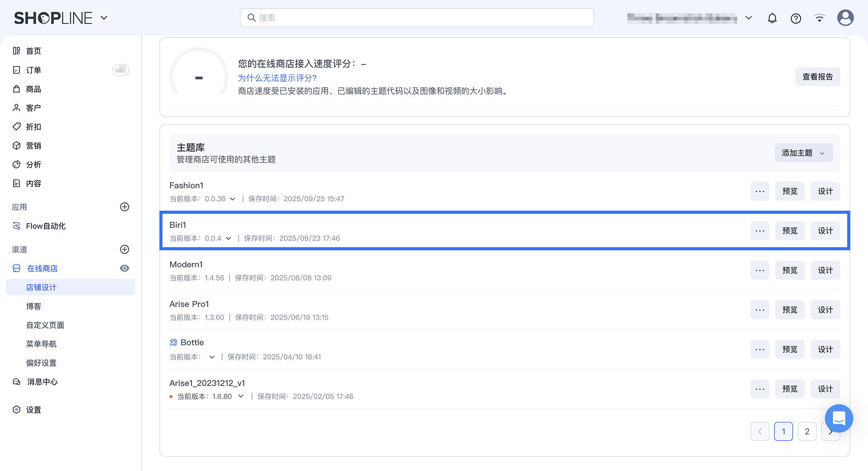
Task: Open the notifications bell
Action: pyautogui.click(x=772, y=18)
